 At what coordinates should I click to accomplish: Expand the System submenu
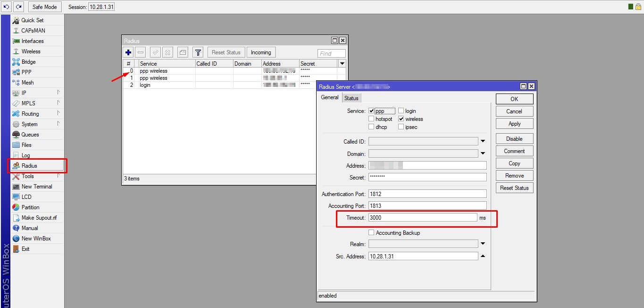click(x=37, y=124)
